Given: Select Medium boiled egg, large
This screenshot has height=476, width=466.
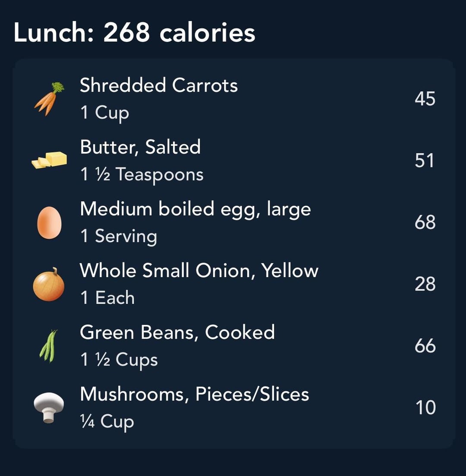Looking at the screenshot, I should pos(234,223).
